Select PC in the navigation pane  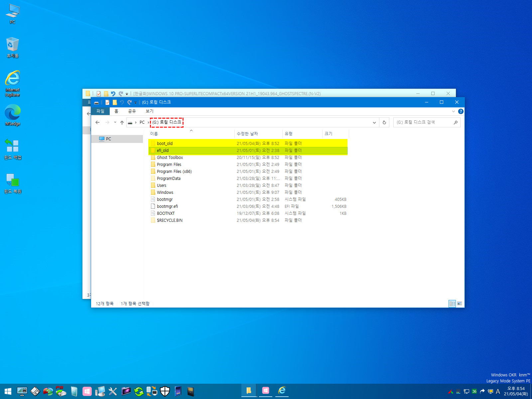coord(117,139)
